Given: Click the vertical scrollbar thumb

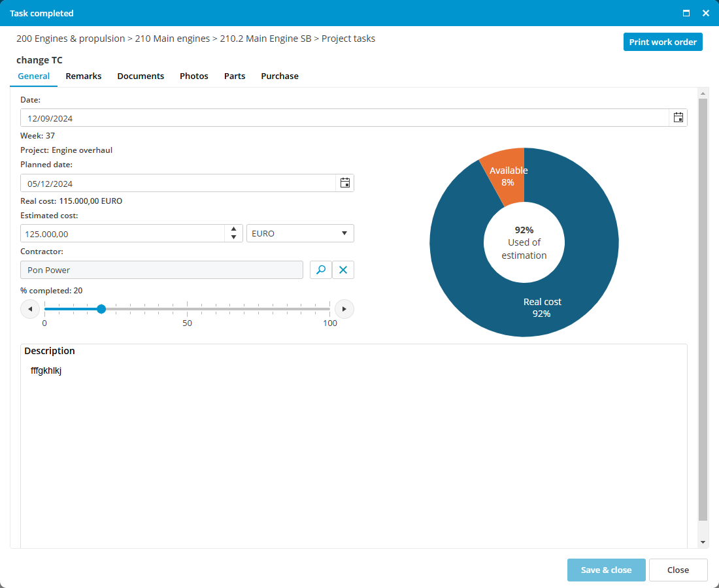Looking at the screenshot, I should (703, 309).
